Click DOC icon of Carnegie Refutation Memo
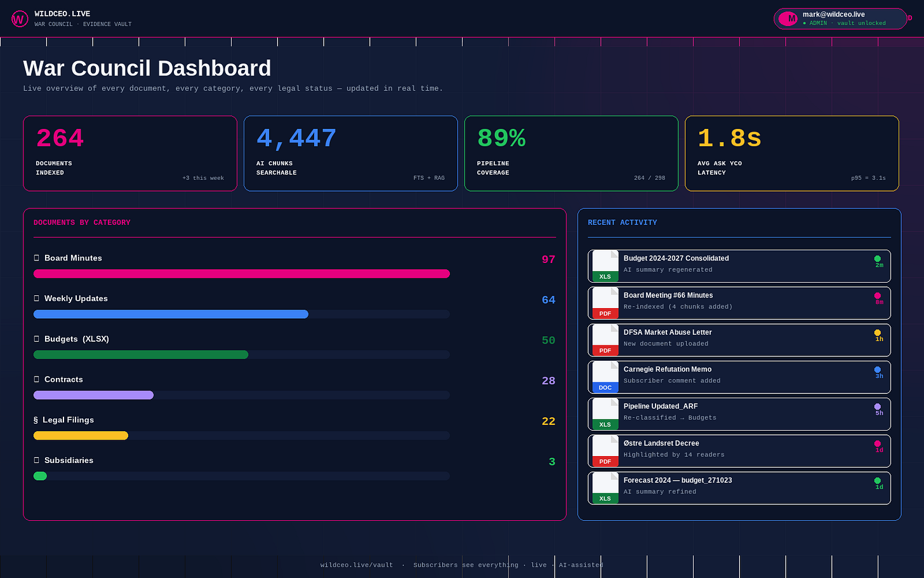This screenshot has height=578, width=924. (x=605, y=377)
